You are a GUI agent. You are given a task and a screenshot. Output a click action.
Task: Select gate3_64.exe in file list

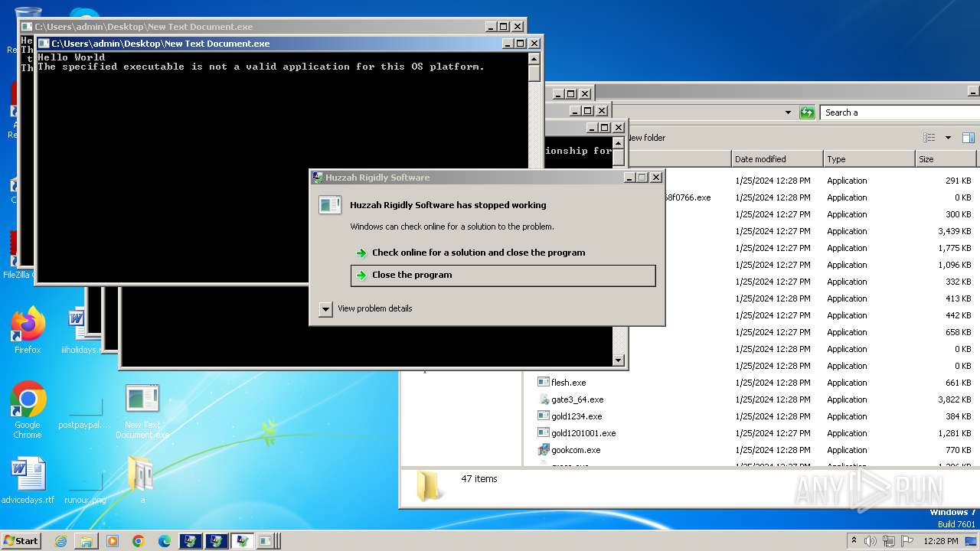coord(577,399)
